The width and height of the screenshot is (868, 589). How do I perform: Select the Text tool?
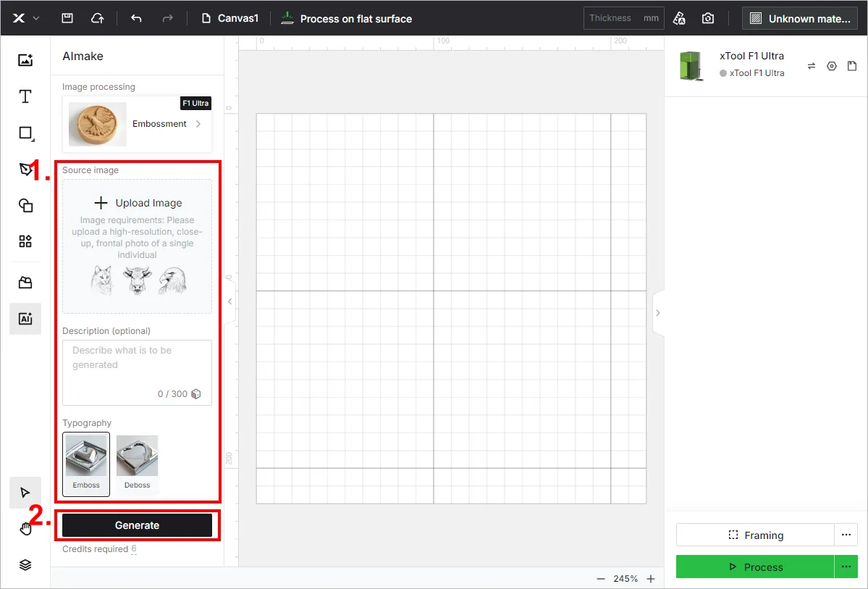coord(25,96)
